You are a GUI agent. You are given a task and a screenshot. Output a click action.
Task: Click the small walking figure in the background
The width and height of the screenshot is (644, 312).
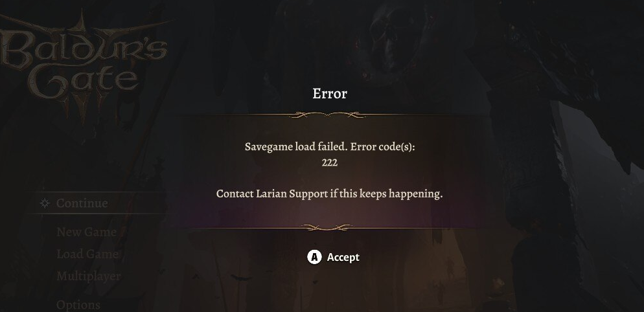[450, 267]
